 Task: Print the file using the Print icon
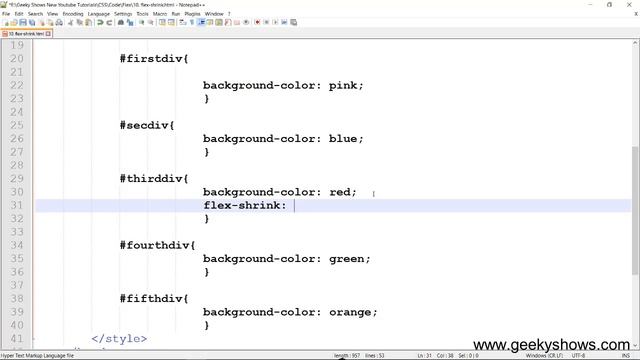tap(59, 22)
